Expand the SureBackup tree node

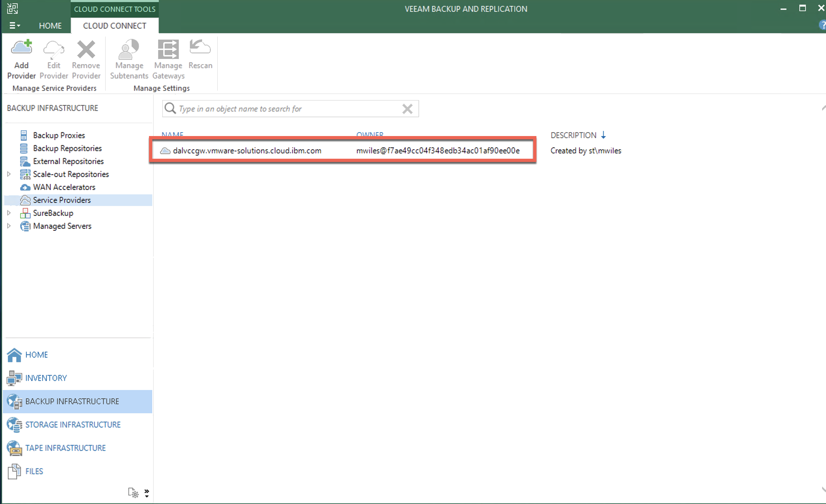tap(9, 213)
